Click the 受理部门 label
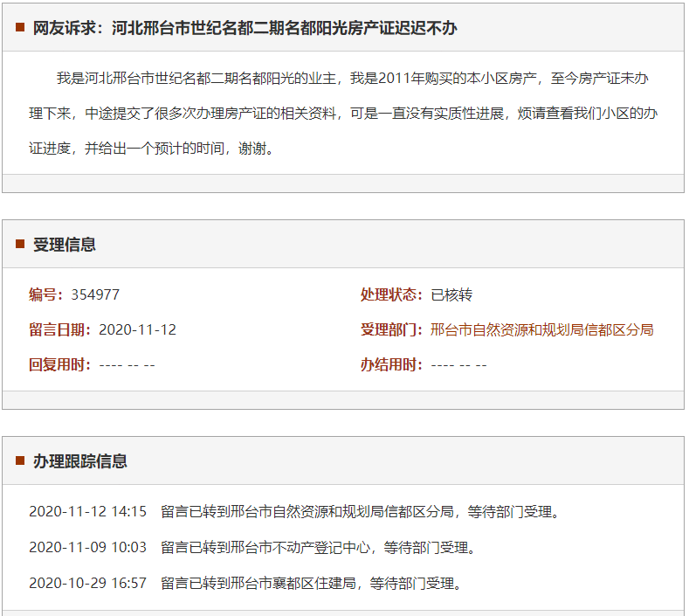 tap(392, 329)
